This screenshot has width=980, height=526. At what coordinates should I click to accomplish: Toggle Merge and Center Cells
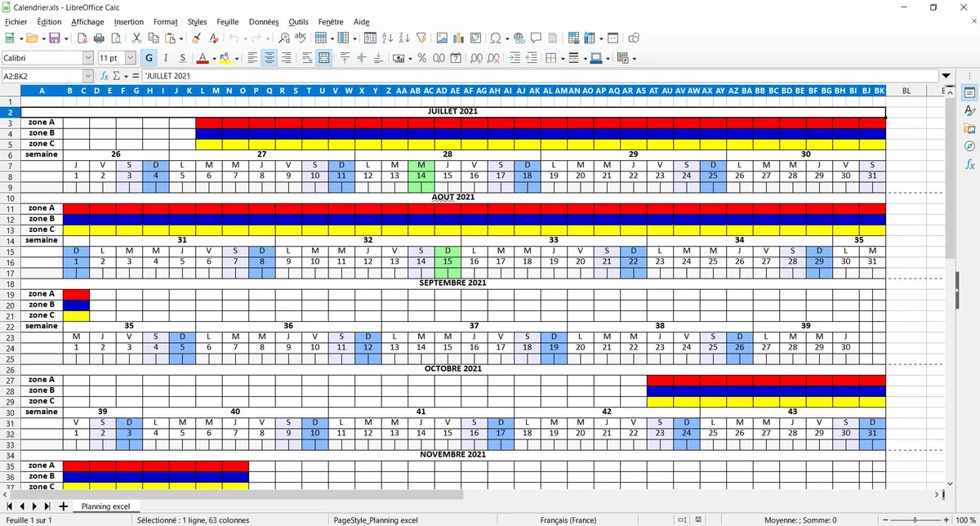324,58
